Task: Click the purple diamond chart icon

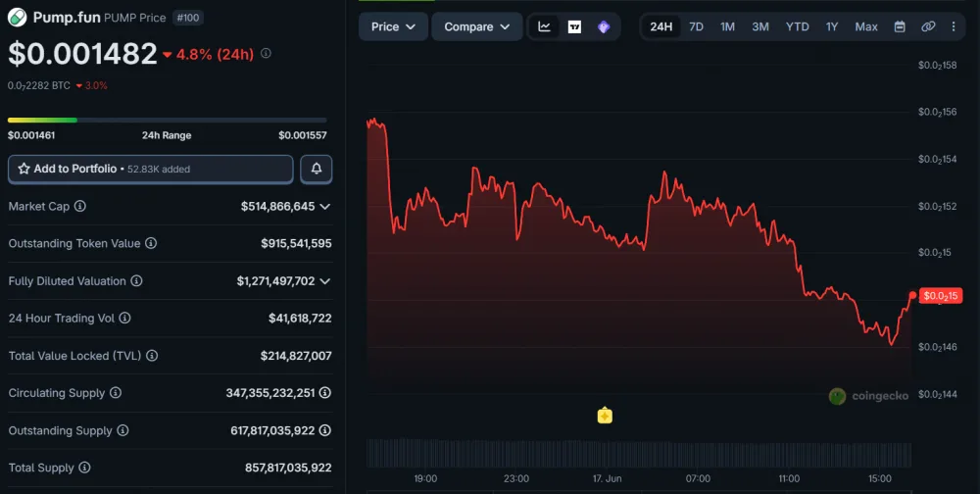Action: 603,26
